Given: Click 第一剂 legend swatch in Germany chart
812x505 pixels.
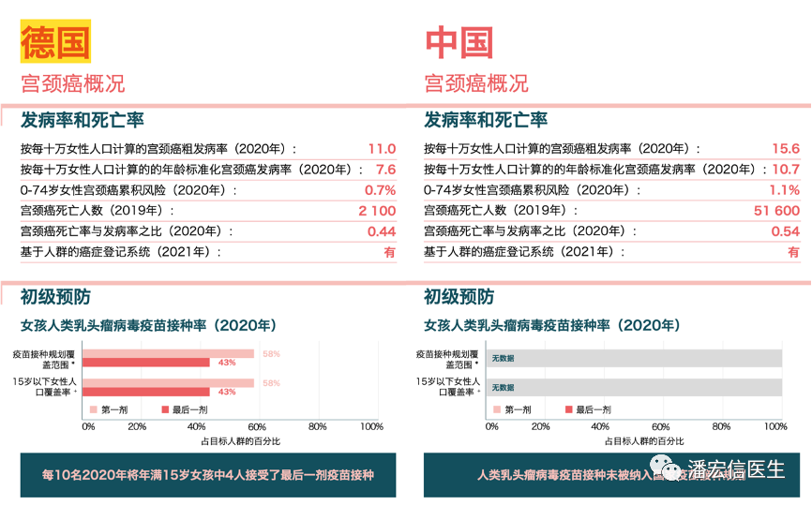Looking at the screenshot, I should (x=93, y=409).
